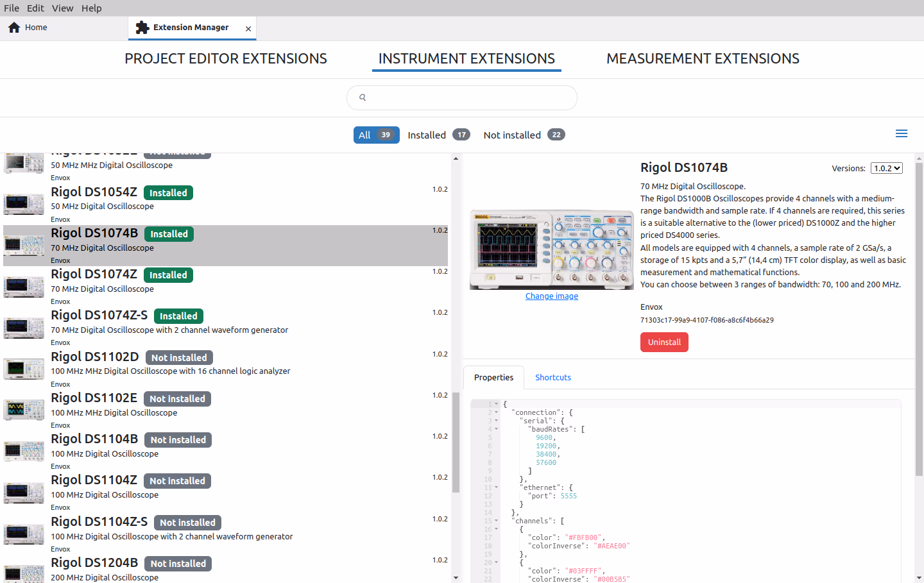Collapse JSON fold arrow on line 1
924x583 pixels.
click(496, 404)
